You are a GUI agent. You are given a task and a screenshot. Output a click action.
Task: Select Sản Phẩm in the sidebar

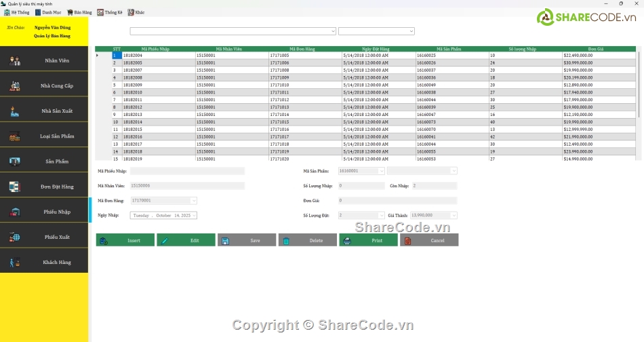(x=44, y=161)
